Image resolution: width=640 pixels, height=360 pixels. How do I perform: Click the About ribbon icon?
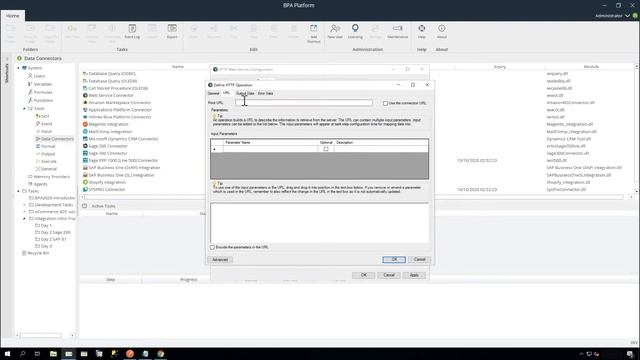click(x=442, y=31)
